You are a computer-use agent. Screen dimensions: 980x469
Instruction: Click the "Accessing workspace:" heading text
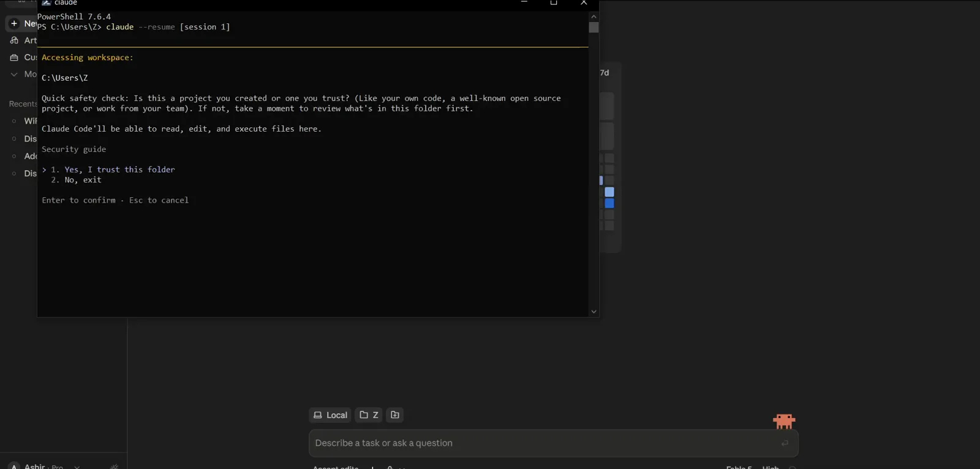point(88,58)
